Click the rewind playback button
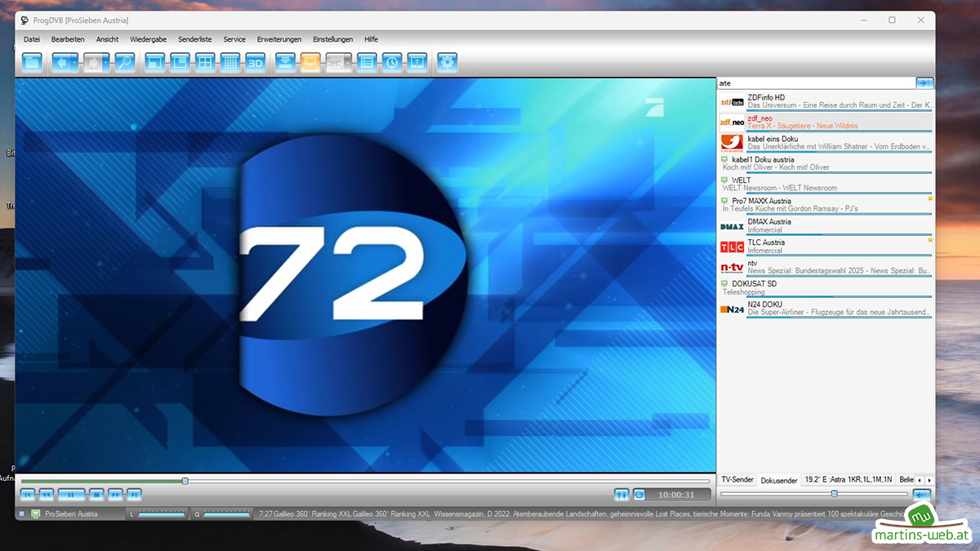 click(x=47, y=494)
